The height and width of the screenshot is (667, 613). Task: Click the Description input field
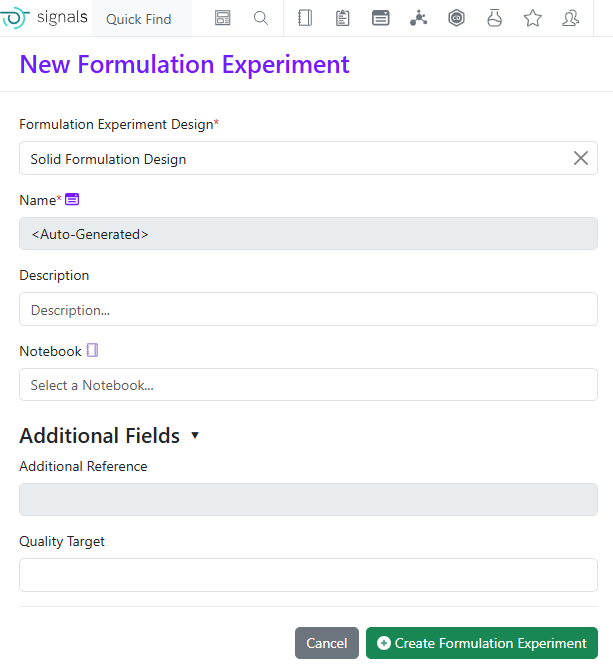308,309
